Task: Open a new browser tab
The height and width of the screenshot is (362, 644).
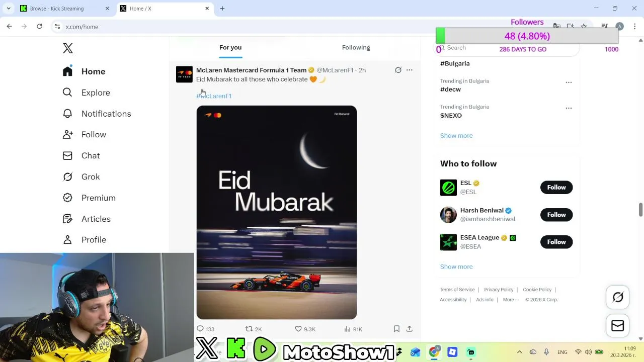Action: (x=222, y=9)
